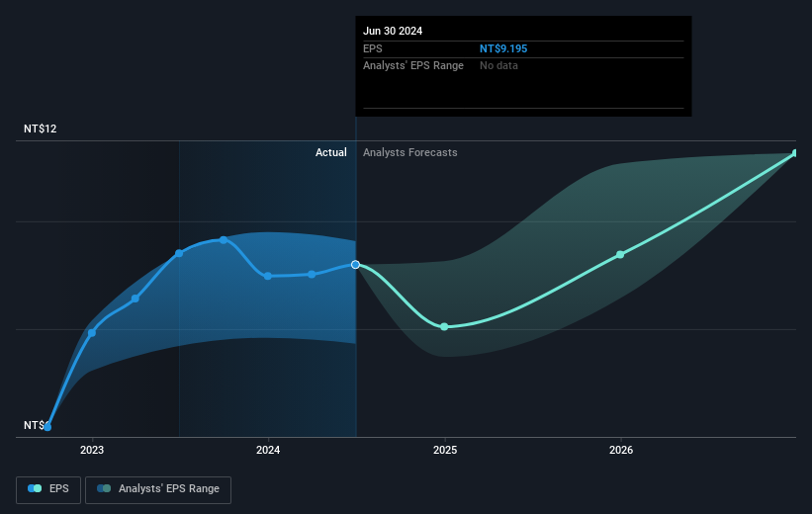
Task: Click the peak actual EPS point in late 2023
Action: 224,240
